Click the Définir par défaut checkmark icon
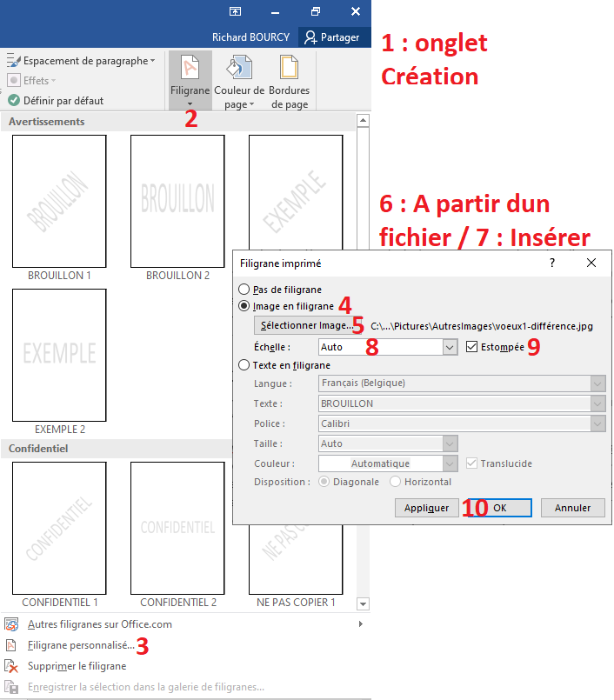Screen dimensions: 614x700 tap(14, 101)
